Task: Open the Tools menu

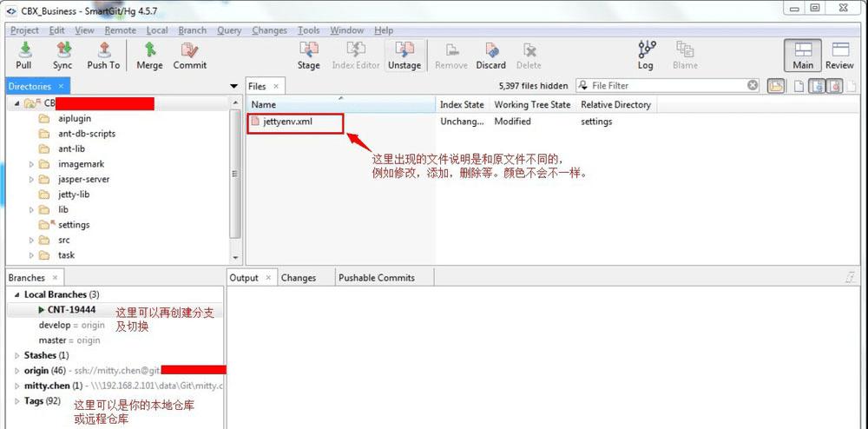Action: (x=309, y=30)
